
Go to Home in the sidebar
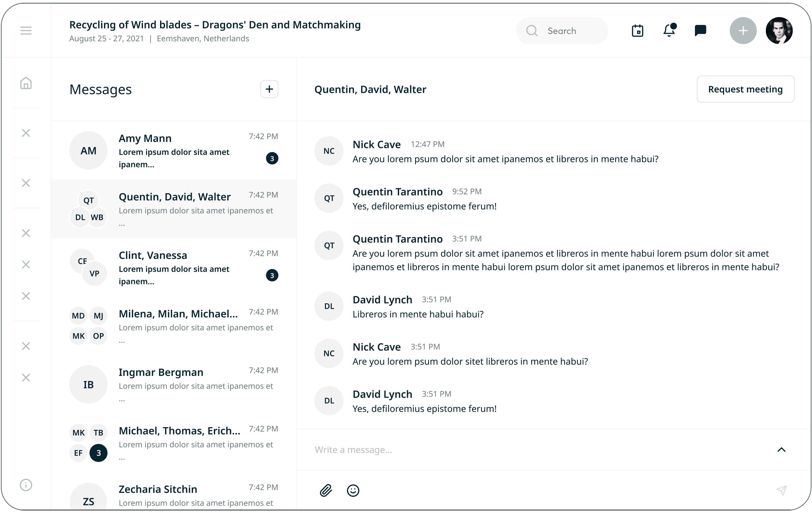26,83
